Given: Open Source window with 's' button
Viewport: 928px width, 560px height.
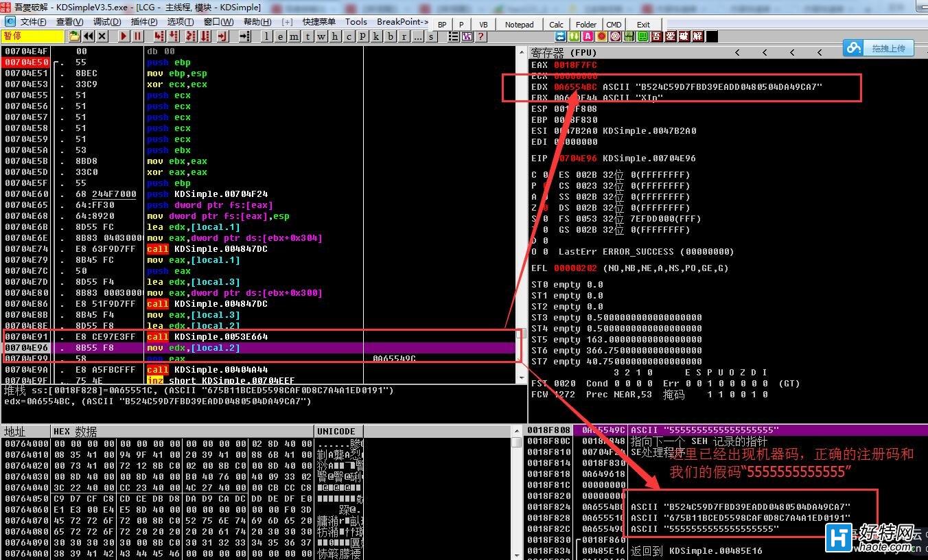Looking at the screenshot, I should point(431,36).
